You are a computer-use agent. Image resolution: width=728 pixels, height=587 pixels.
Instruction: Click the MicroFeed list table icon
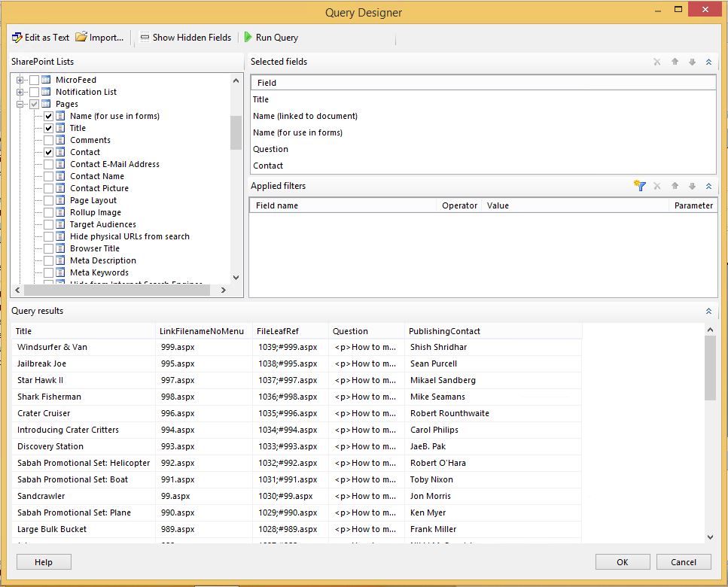[x=46, y=80]
